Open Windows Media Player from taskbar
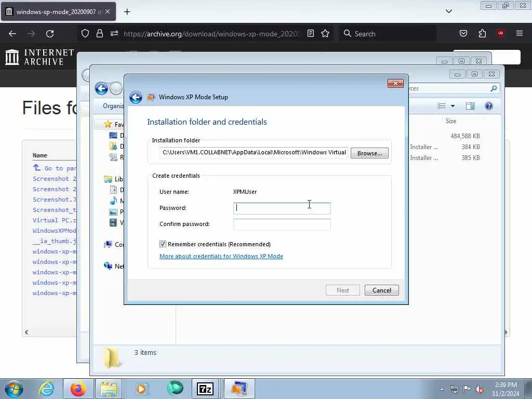 (x=141, y=389)
